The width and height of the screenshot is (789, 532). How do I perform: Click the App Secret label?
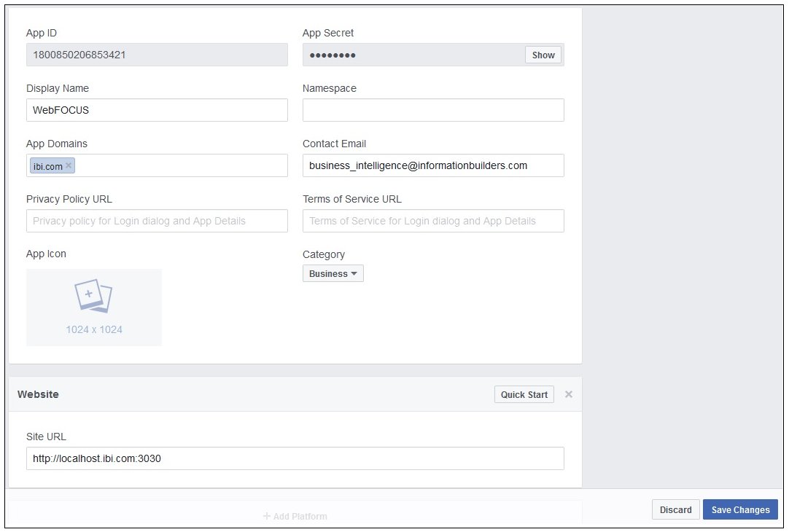click(327, 34)
